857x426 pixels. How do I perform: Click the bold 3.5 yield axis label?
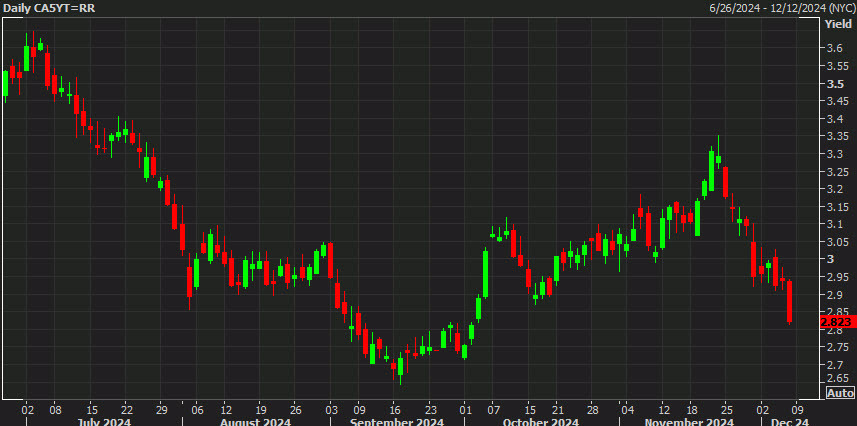pyautogui.click(x=835, y=84)
